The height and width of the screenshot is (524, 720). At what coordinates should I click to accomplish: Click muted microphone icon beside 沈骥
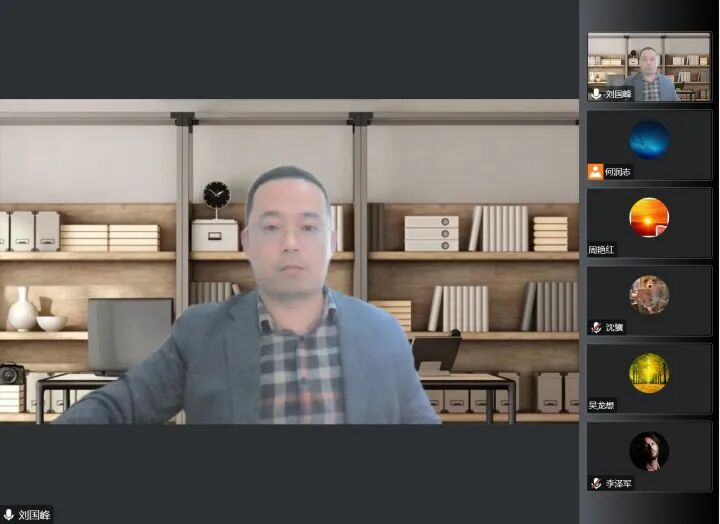coord(596,327)
